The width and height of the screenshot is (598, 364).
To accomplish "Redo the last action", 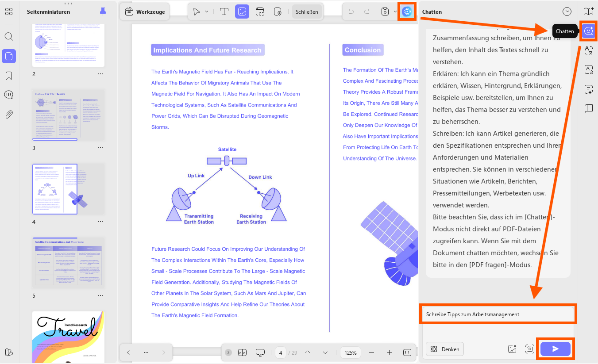I will point(367,12).
